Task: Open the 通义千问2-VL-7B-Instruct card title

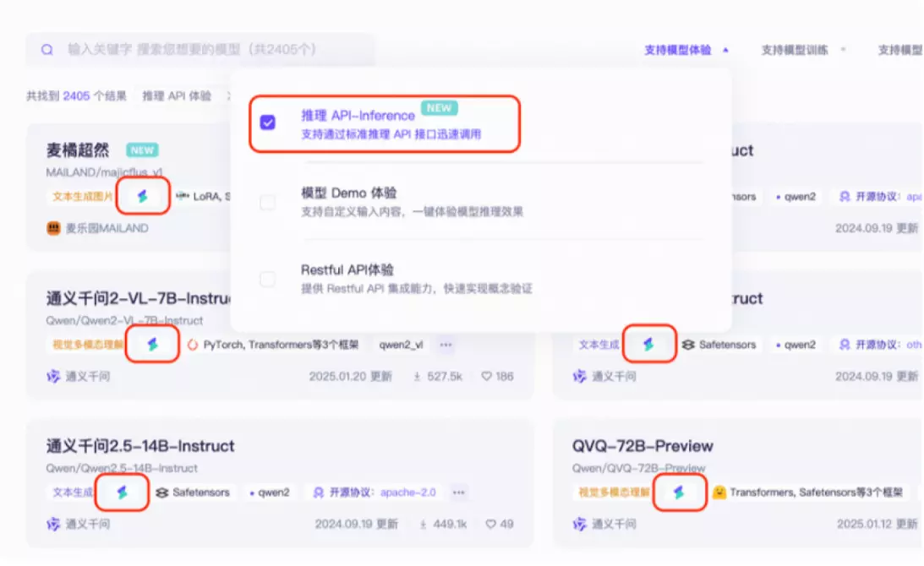Action: [x=139, y=298]
